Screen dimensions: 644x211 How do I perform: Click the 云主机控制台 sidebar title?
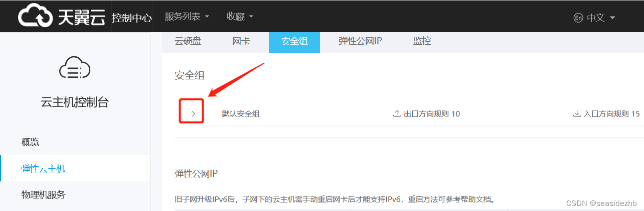point(75,102)
